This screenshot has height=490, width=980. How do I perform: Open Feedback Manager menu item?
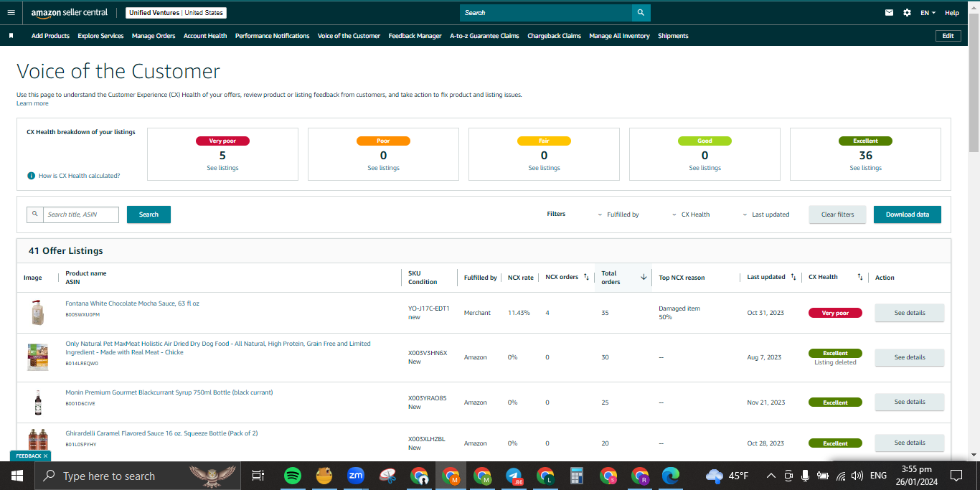click(415, 36)
